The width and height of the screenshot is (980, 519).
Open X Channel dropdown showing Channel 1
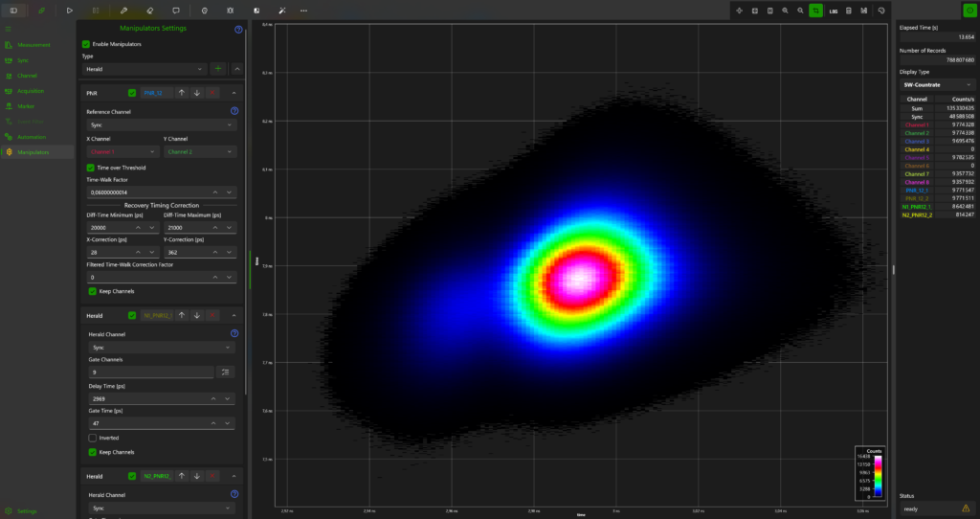coord(123,152)
